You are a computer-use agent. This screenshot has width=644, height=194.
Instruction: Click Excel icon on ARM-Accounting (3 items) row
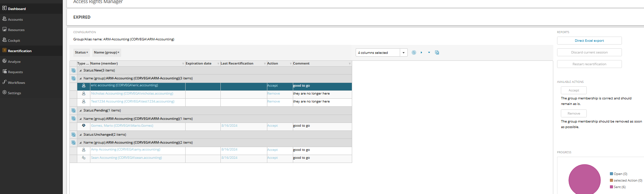73,78
